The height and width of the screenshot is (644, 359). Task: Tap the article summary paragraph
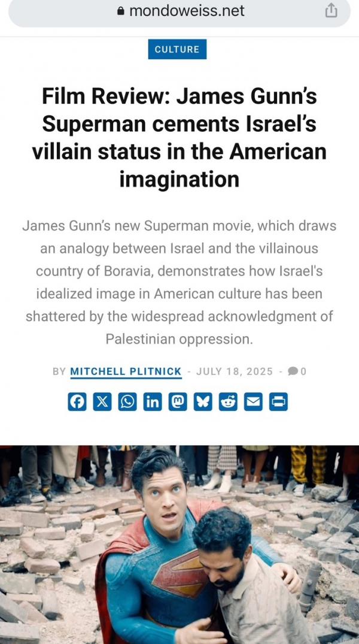tap(180, 283)
